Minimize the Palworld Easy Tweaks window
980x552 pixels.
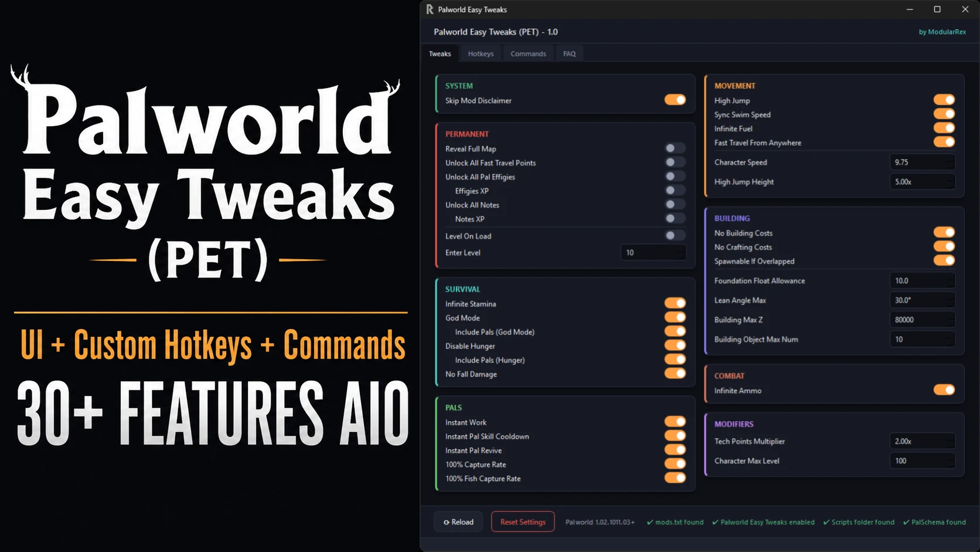point(910,9)
